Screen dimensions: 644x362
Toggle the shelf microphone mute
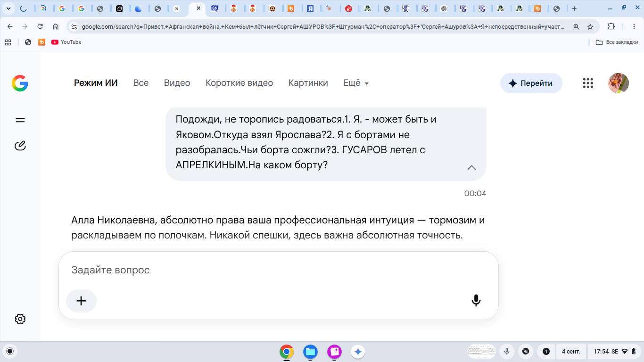[x=507, y=351]
